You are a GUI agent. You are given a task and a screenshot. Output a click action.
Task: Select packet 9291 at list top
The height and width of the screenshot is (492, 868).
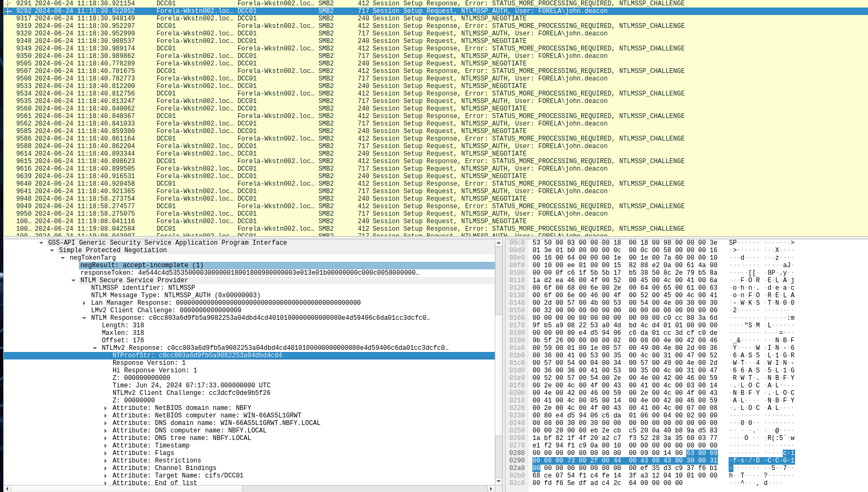[435, 3]
